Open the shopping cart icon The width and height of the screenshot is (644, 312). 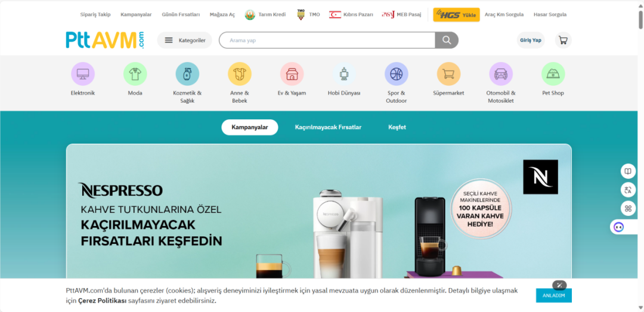(x=563, y=41)
